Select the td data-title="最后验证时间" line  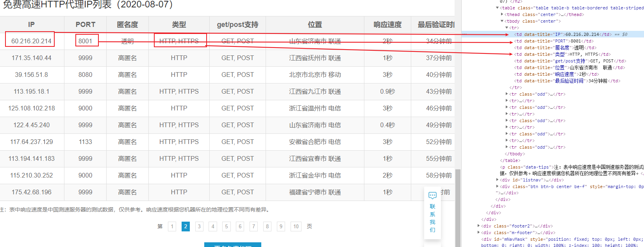coord(567,81)
